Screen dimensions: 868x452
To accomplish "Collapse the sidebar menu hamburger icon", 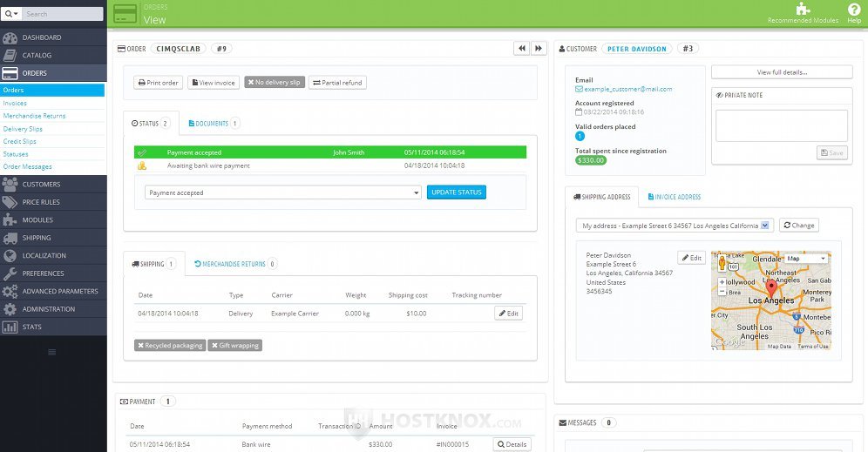I will click(52, 353).
